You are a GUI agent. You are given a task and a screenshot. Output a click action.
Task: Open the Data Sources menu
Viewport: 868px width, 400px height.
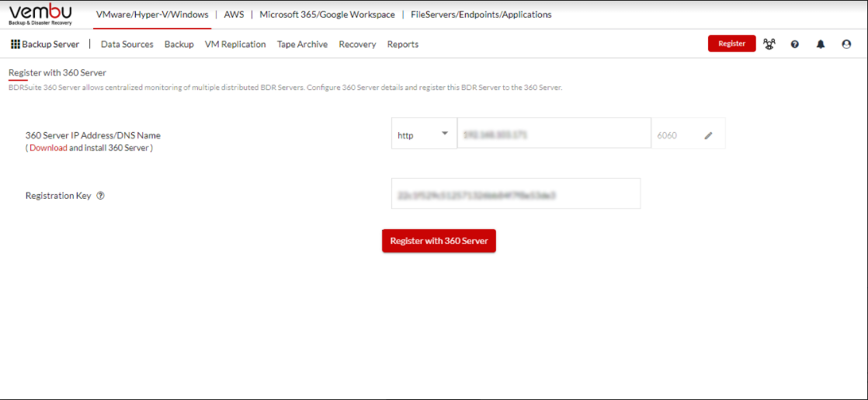click(x=127, y=44)
